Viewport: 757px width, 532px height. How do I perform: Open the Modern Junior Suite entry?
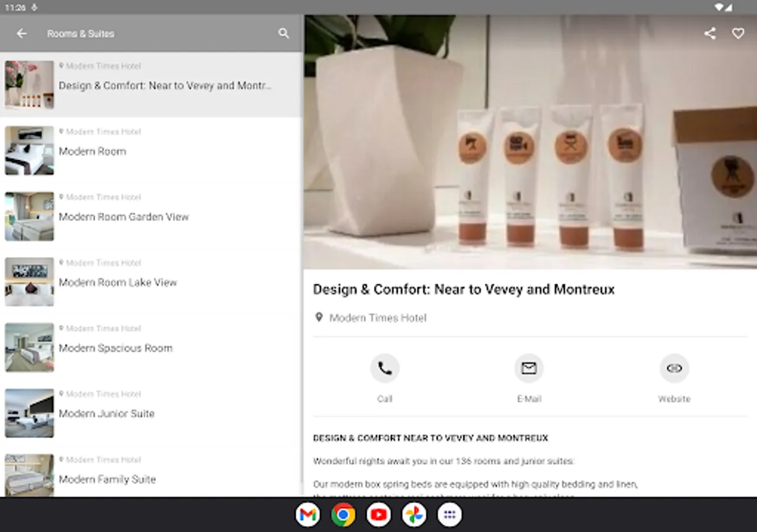pos(151,413)
